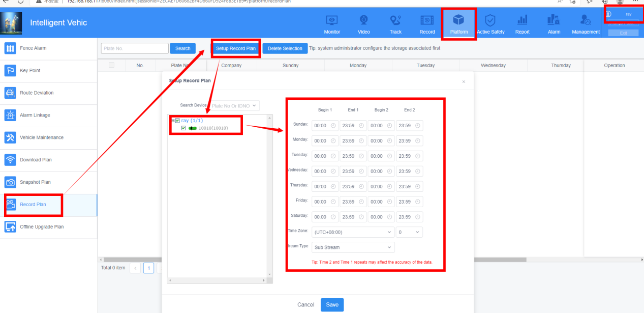Focus the Plate No. search input
644x313 pixels.
click(x=135, y=48)
